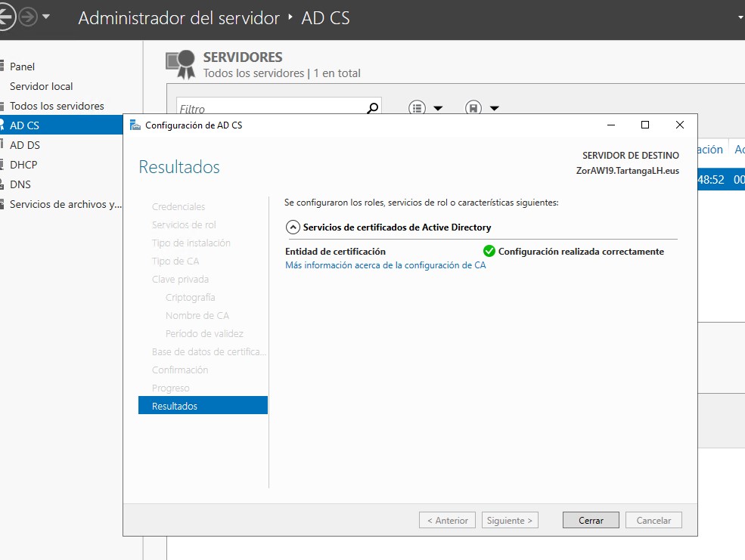Open dropdown arrow next to list options icon

(438, 108)
